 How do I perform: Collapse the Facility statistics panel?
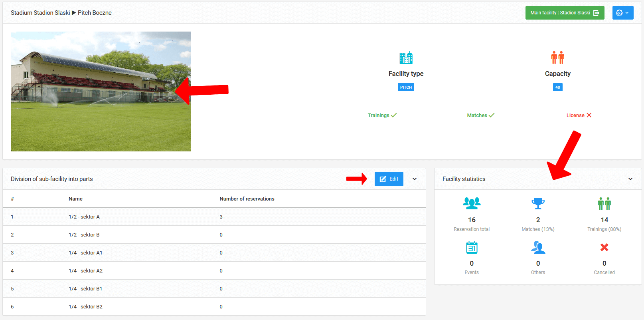[630, 179]
